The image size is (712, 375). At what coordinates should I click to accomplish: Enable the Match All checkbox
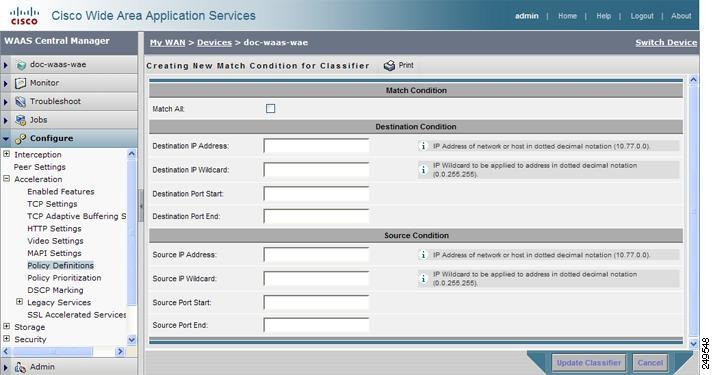(271, 109)
